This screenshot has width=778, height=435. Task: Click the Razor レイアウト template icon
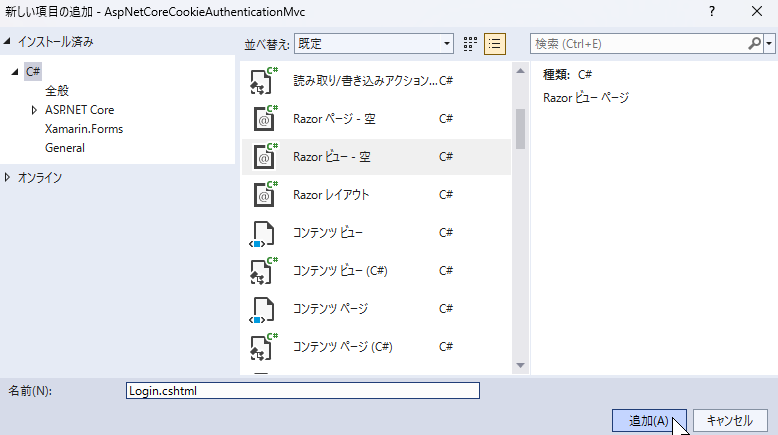[x=262, y=195]
